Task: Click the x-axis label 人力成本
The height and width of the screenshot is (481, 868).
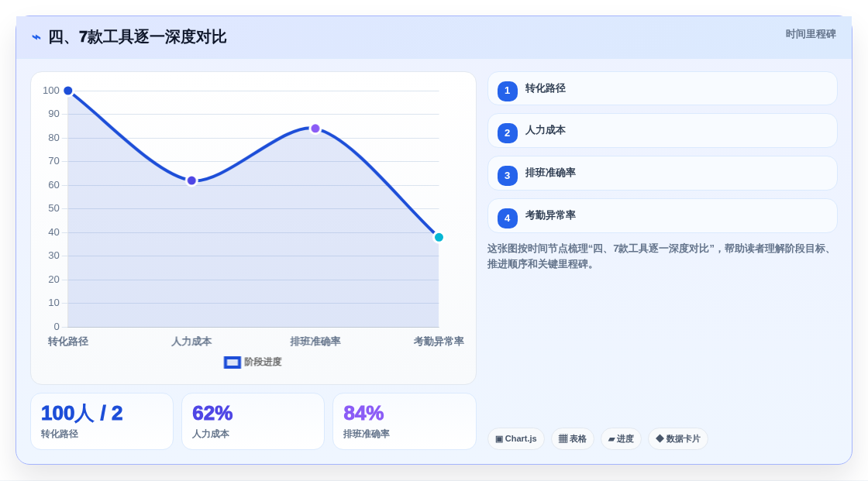Action: tap(191, 342)
